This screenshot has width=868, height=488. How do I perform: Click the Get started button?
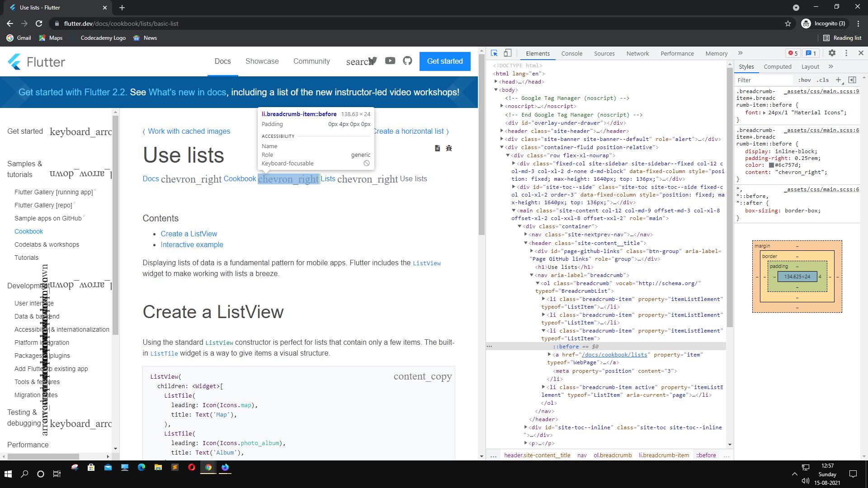pos(445,61)
